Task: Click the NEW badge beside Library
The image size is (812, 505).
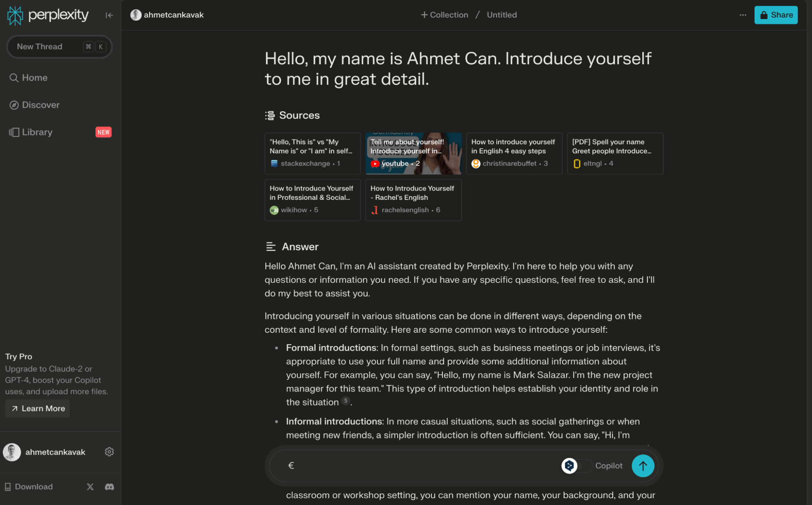Action: click(103, 132)
